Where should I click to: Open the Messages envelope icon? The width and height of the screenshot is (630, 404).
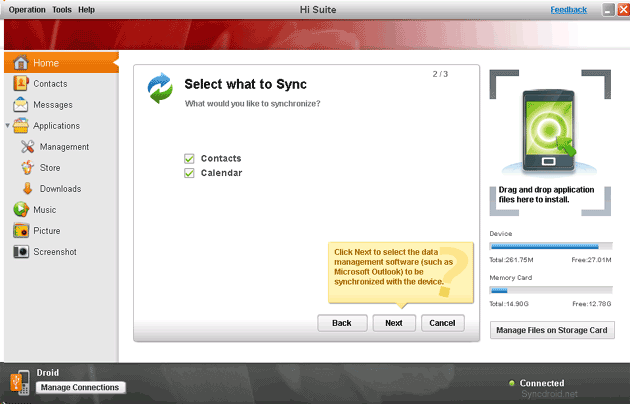point(21,105)
